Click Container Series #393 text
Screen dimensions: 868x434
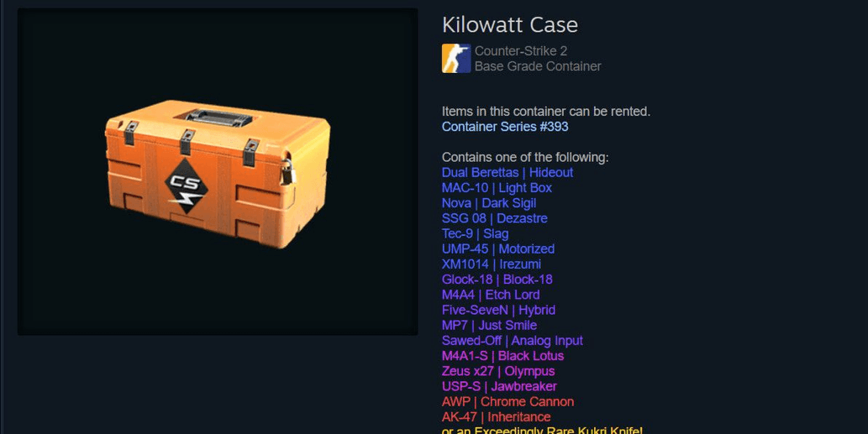(505, 127)
